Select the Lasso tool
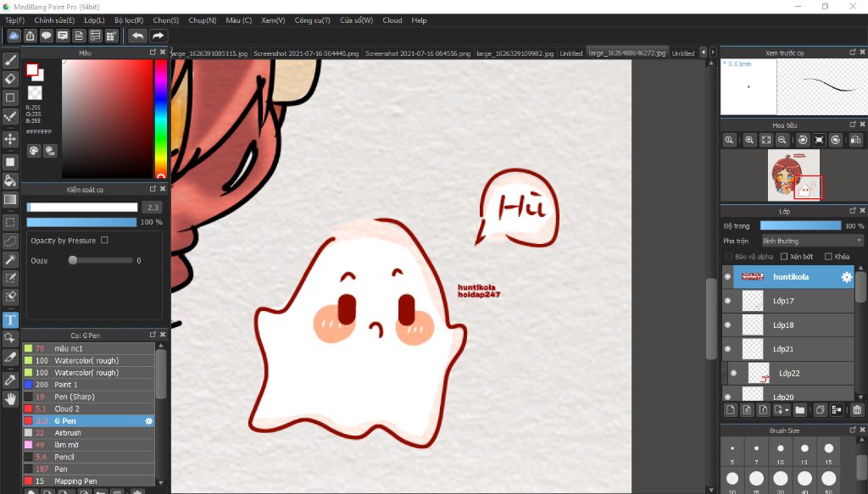 [x=10, y=241]
